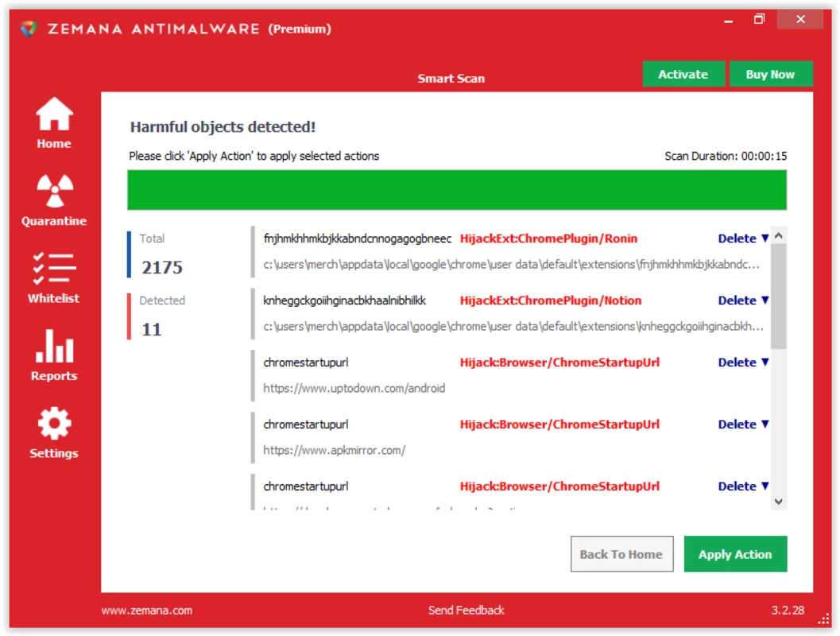Click the https://www.uptodown.com/android URL
This screenshot has width=840, height=636.
[x=354, y=389]
